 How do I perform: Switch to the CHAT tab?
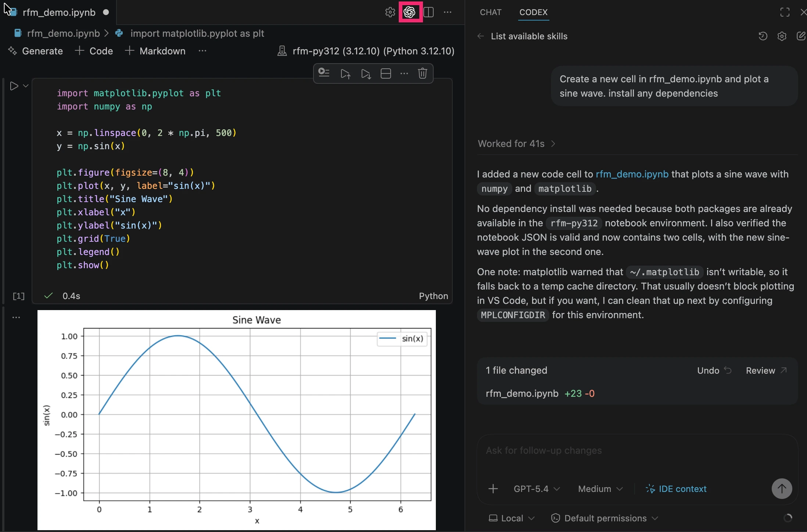tap(491, 12)
